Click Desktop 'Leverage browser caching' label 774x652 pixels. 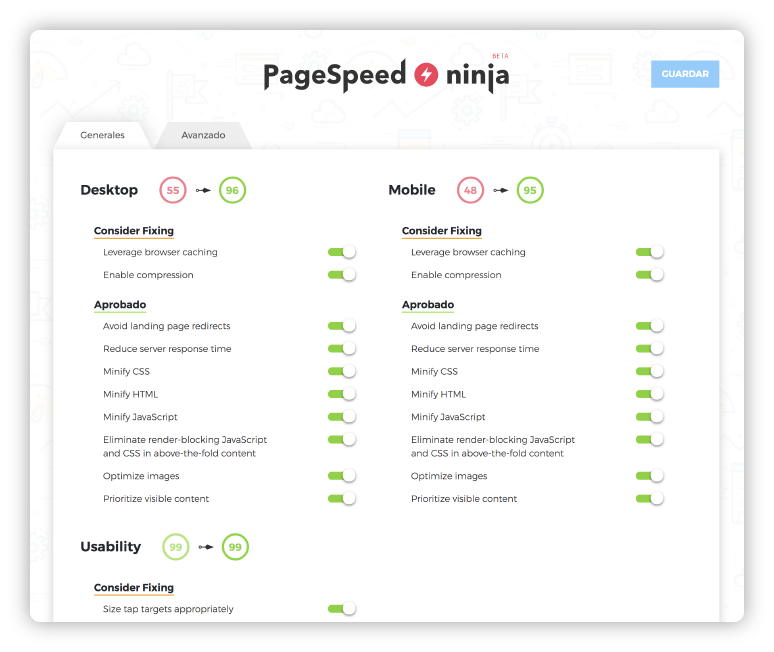click(160, 252)
